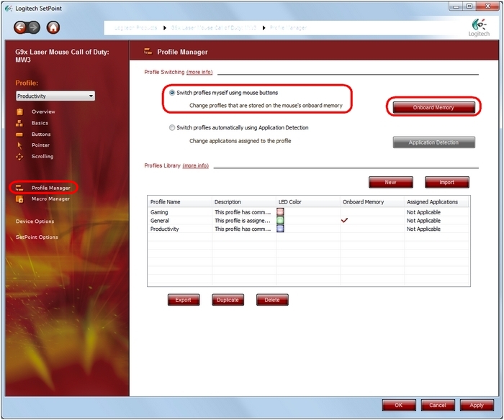Click the Productivity profile blue LED swatch
The image size is (504, 420).
[x=280, y=229]
